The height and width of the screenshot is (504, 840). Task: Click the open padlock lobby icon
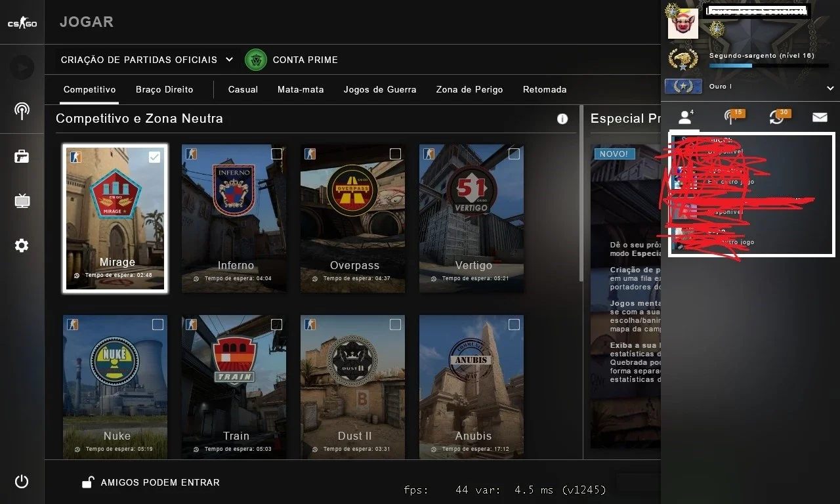tap(87, 482)
